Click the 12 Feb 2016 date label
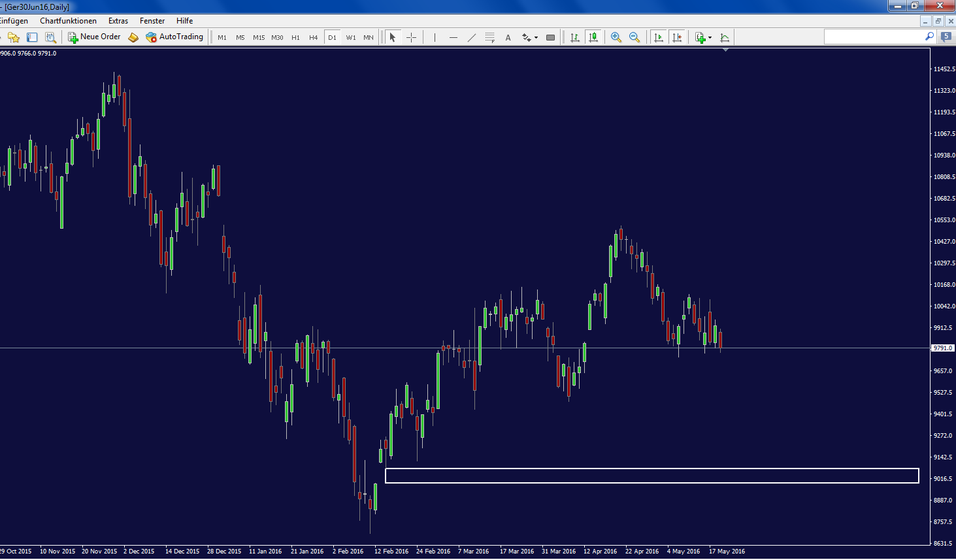 pyautogui.click(x=391, y=552)
